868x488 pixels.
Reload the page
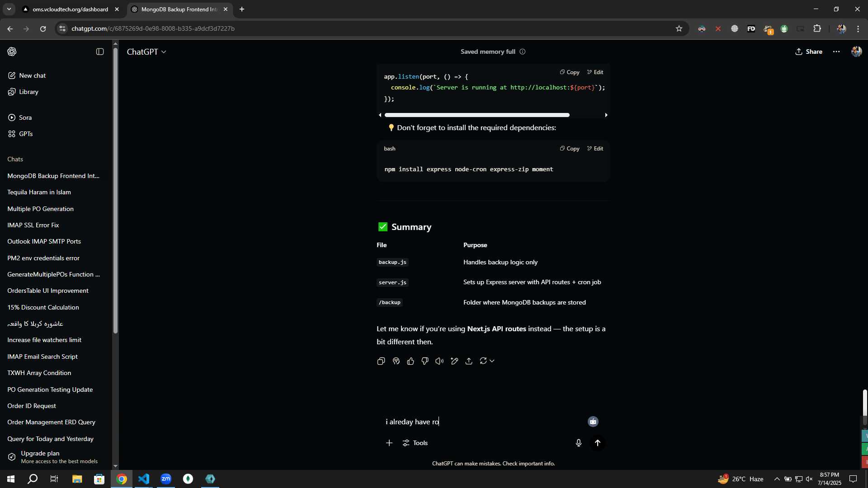43,28
